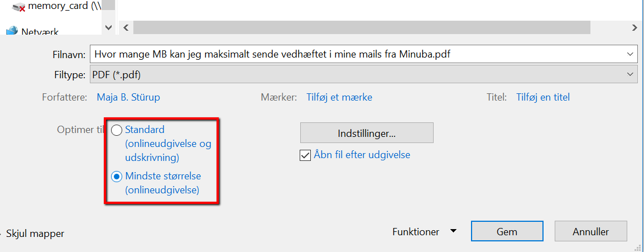This screenshot has width=644, height=252.
Task: Open the Indstillinger... options button
Action: [367, 133]
